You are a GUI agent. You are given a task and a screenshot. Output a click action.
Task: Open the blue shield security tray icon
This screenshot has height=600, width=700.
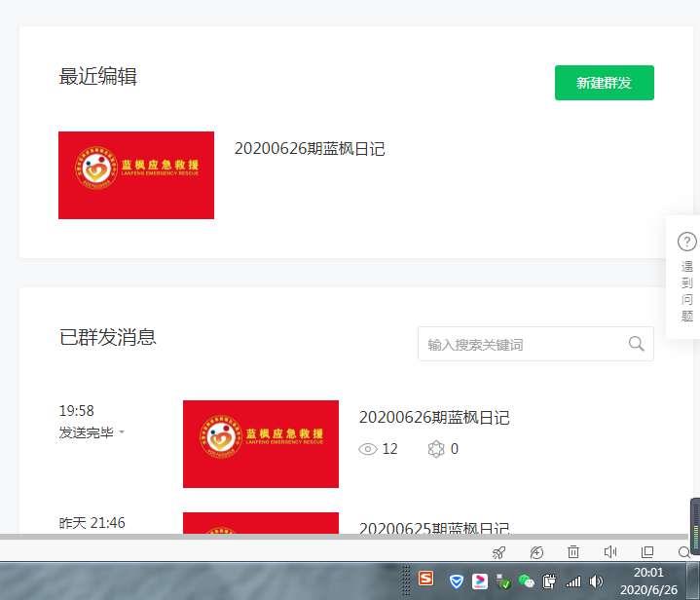click(456, 581)
